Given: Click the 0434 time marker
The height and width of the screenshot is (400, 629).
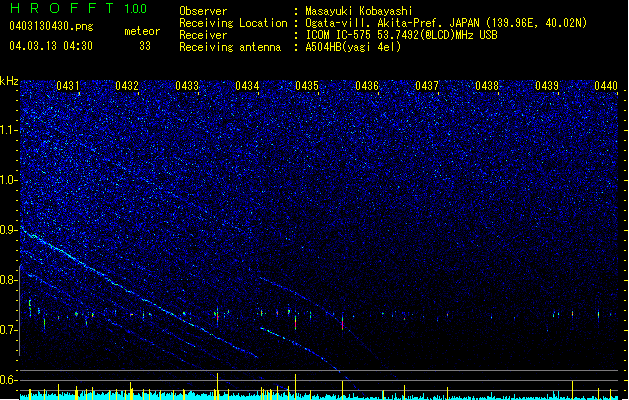Looking at the screenshot, I should click(x=247, y=86).
